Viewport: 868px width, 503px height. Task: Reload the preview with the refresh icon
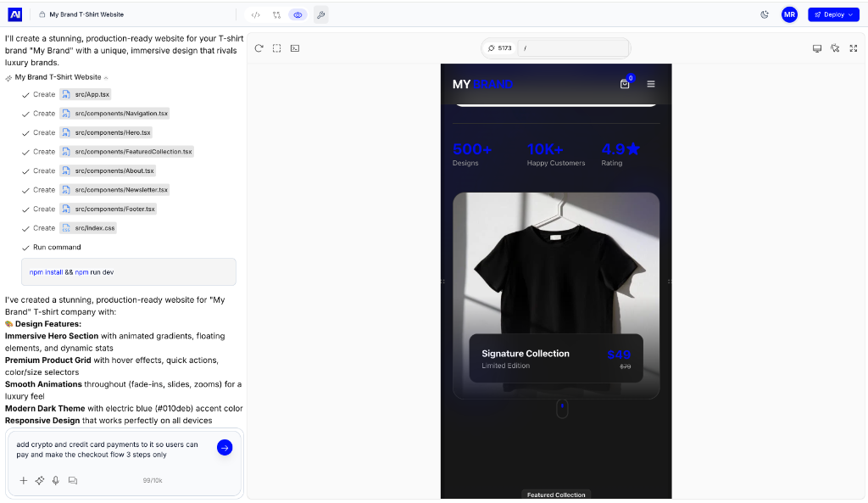(259, 48)
